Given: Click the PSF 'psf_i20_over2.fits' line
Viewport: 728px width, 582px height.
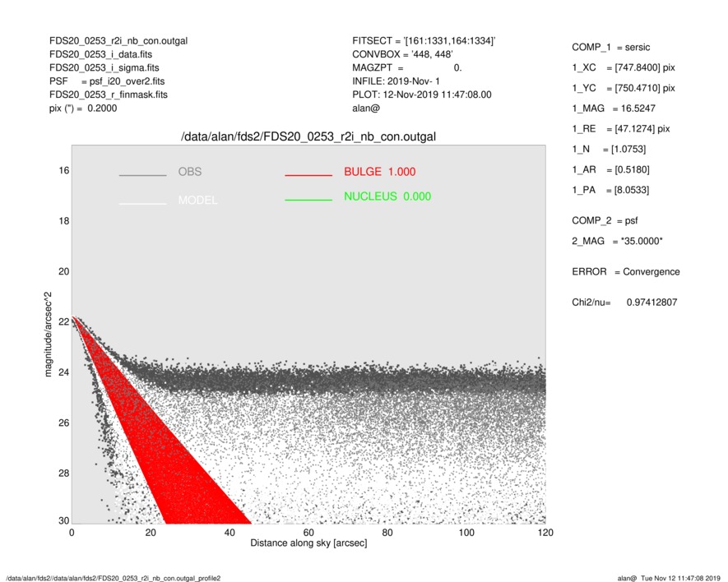Looking at the screenshot, I should pyautogui.click(x=107, y=81).
